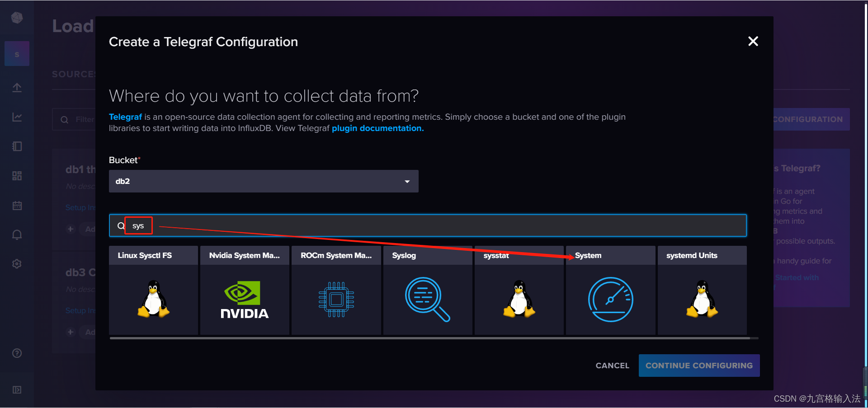Select the ROCm System Management plugin card
This screenshot has width=868, height=408.
[336, 290]
